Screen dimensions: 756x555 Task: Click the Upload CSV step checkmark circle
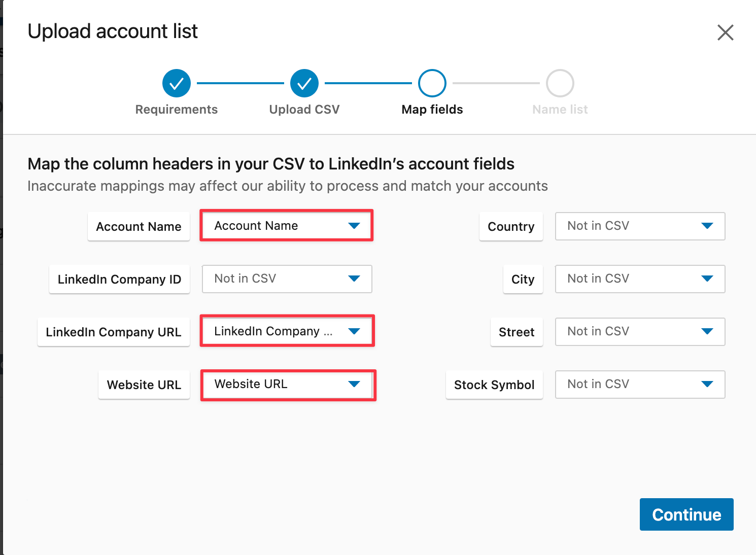[x=304, y=83]
